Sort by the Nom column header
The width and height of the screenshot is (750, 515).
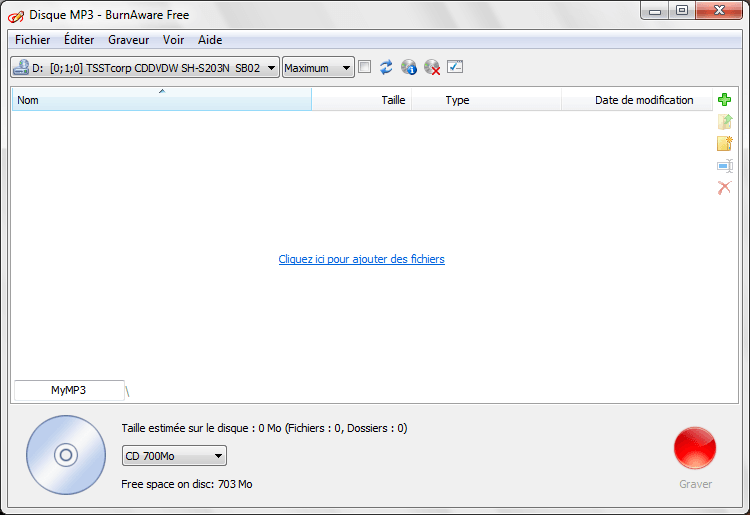[x=160, y=100]
